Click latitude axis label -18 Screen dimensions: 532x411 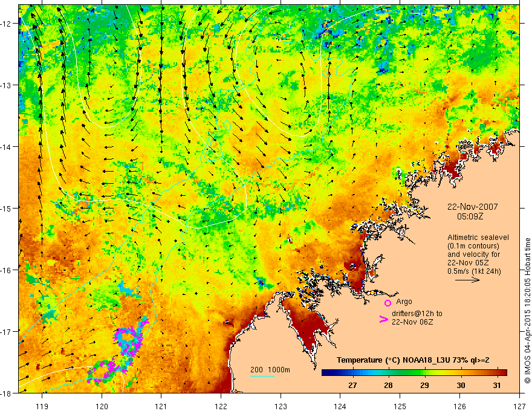click(x=6, y=393)
